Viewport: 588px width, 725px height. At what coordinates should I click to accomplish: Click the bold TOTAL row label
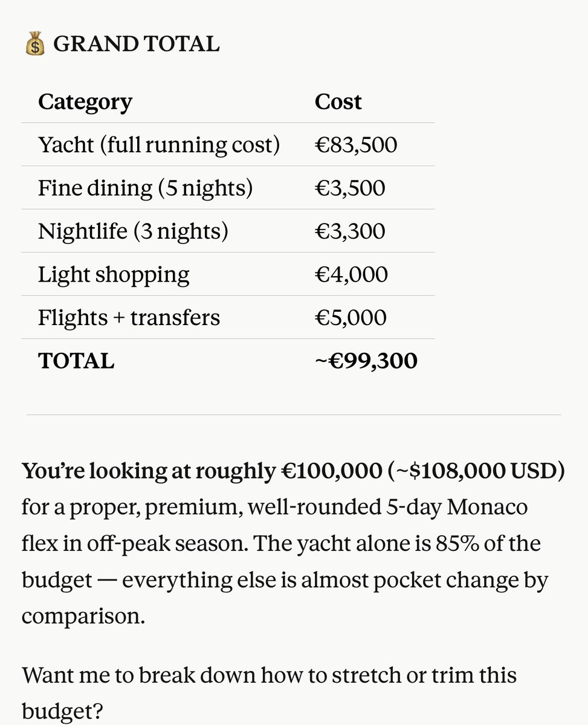click(76, 361)
